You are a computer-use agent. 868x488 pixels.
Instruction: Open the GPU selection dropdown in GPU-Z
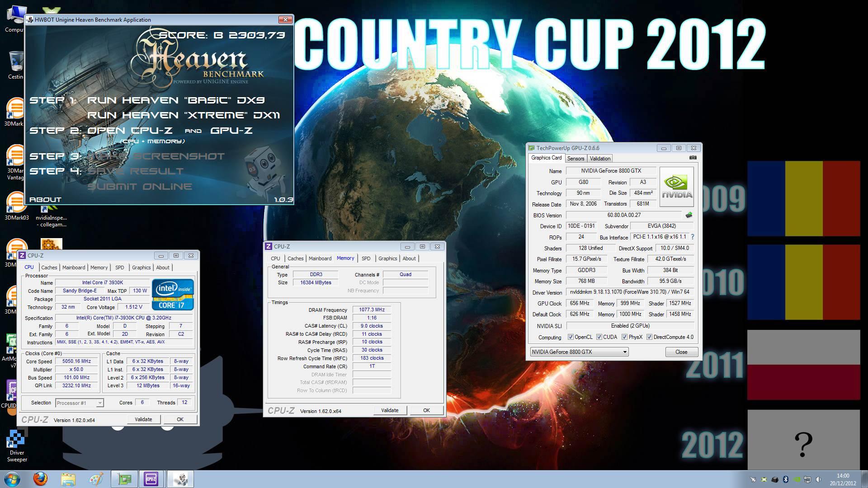point(579,352)
